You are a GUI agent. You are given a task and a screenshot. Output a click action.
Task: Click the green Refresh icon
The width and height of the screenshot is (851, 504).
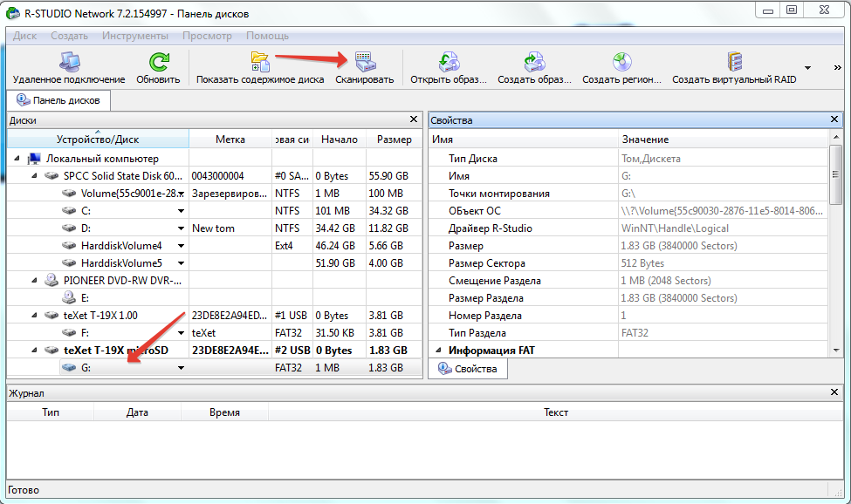tap(158, 63)
